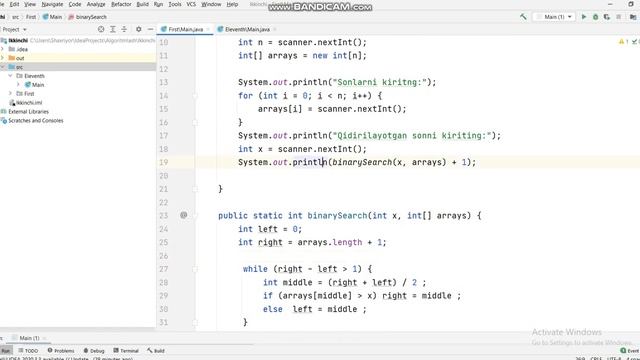This screenshot has height=360, width=640.
Task: Open the Run tool window button
Action: 6,351
